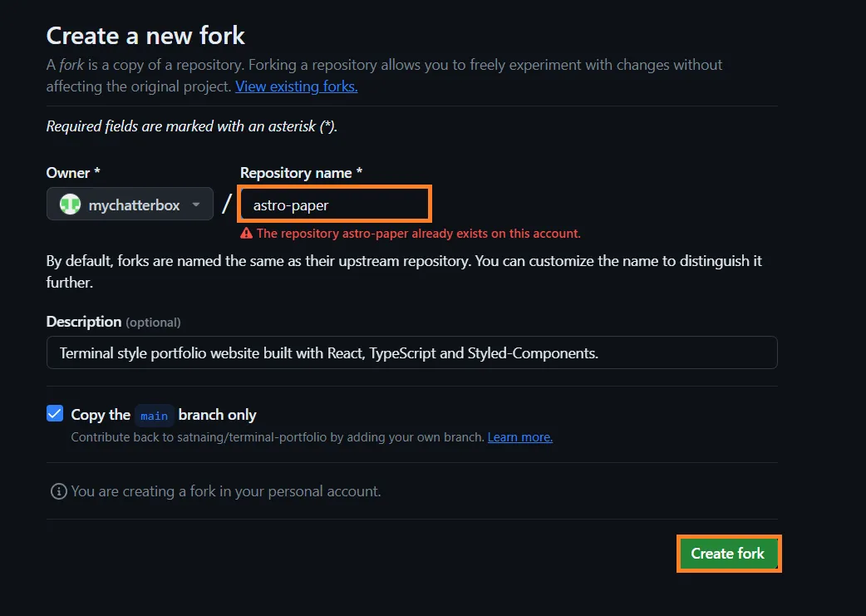Expand the caret beside mychatterbox

(196, 204)
